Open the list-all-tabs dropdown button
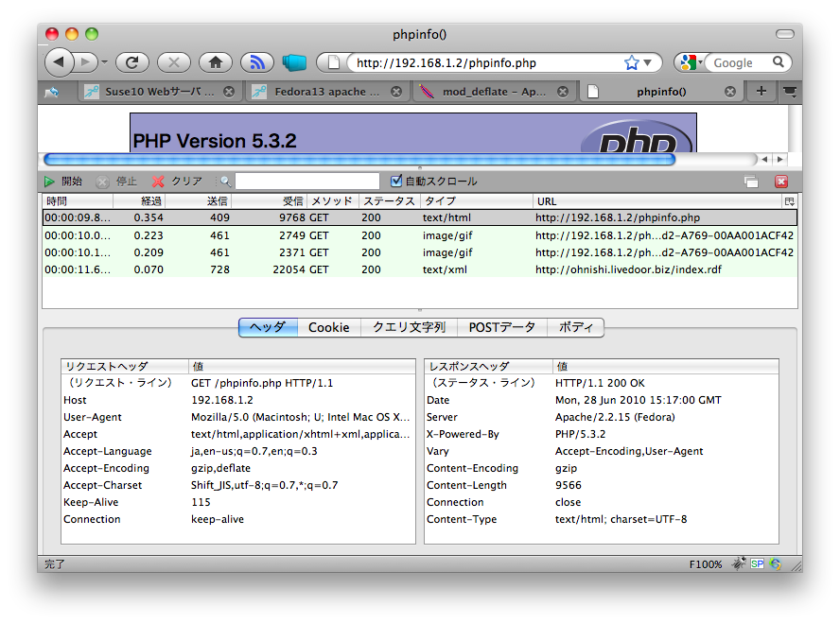The image size is (840, 624). point(790,91)
